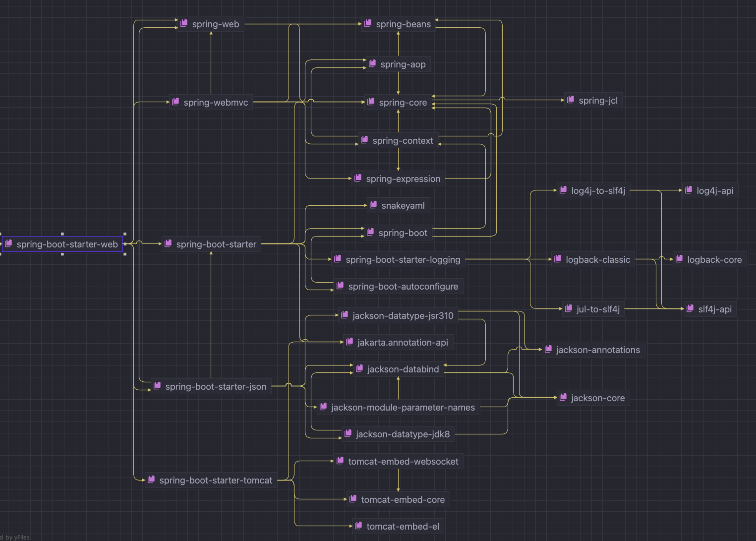Select the spring-boot-autoconfigure node label
This screenshot has height=541, width=756.
click(x=403, y=287)
